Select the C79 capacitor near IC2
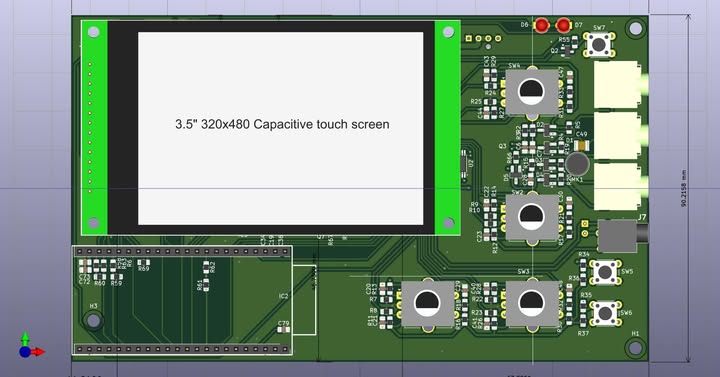This screenshot has height=377, width=720. (x=283, y=330)
